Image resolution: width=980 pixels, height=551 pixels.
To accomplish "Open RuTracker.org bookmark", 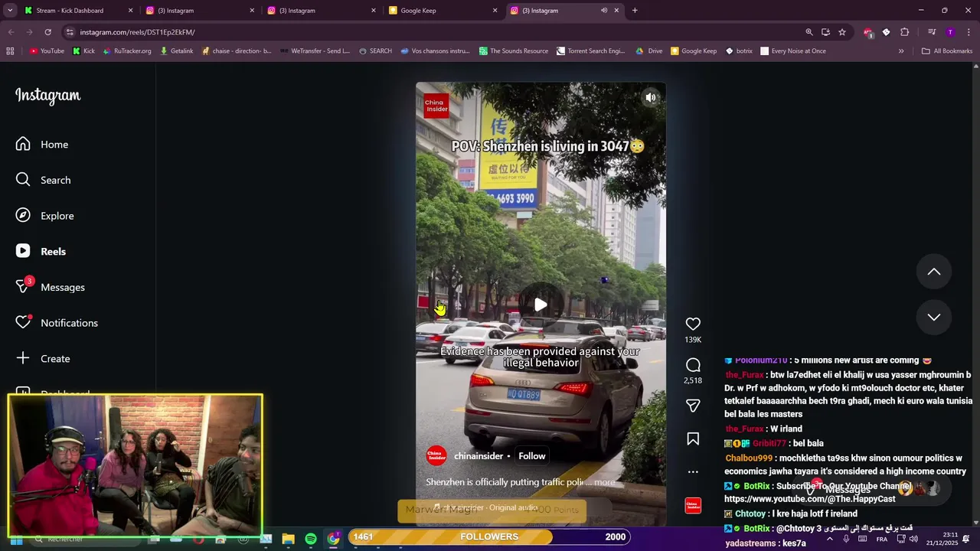I will click(x=127, y=51).
